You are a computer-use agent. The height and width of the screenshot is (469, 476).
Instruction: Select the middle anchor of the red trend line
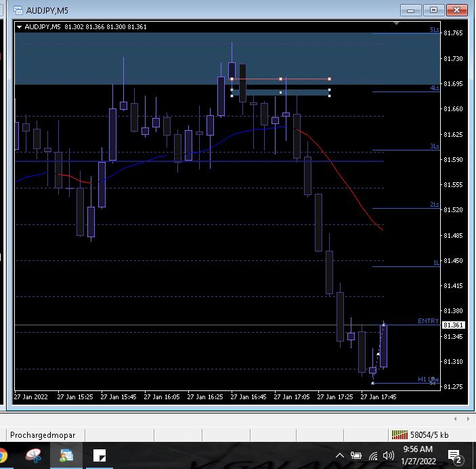pyautogui.click(x=280, y=79)
